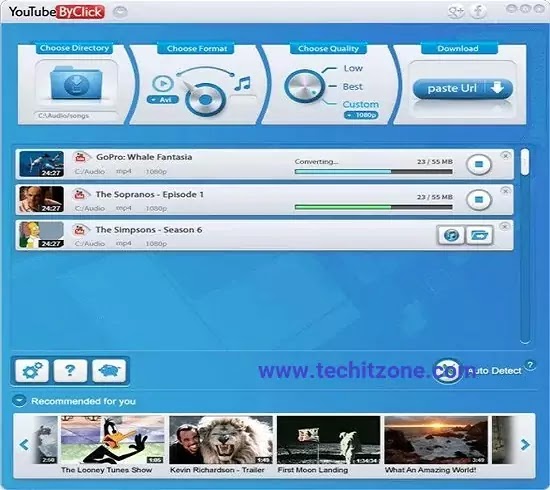Click the piggy bank button
This screenshot has height=490, width=550.
point(109,370)
